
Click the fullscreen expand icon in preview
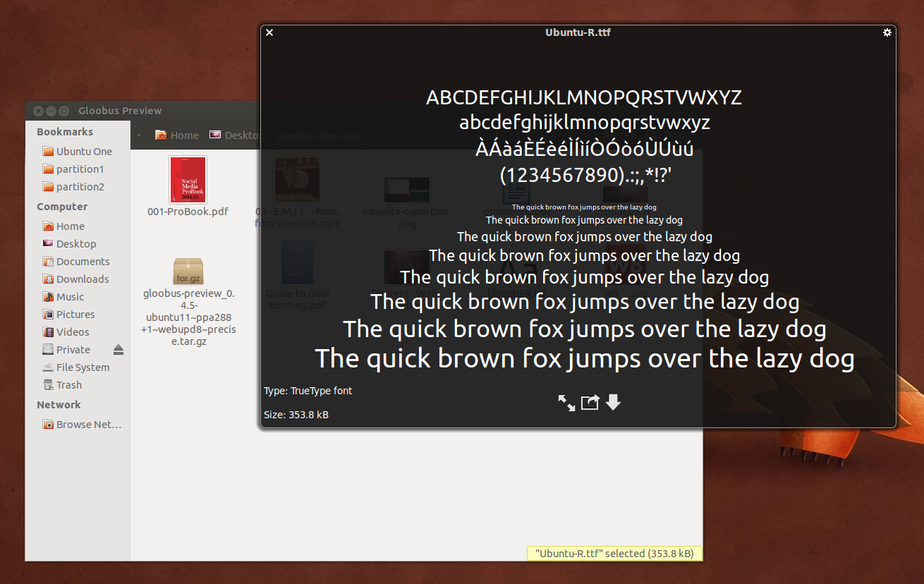(566, 403)
